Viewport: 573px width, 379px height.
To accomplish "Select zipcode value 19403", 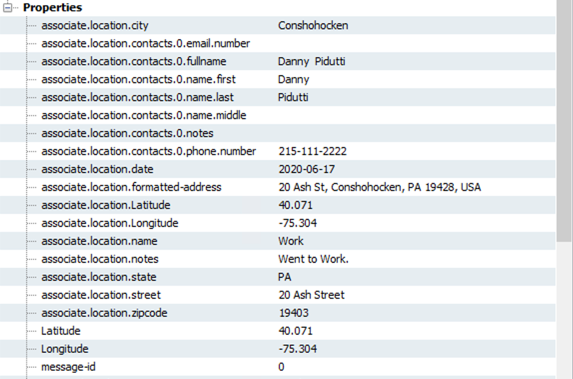I will tap(294, 313).
